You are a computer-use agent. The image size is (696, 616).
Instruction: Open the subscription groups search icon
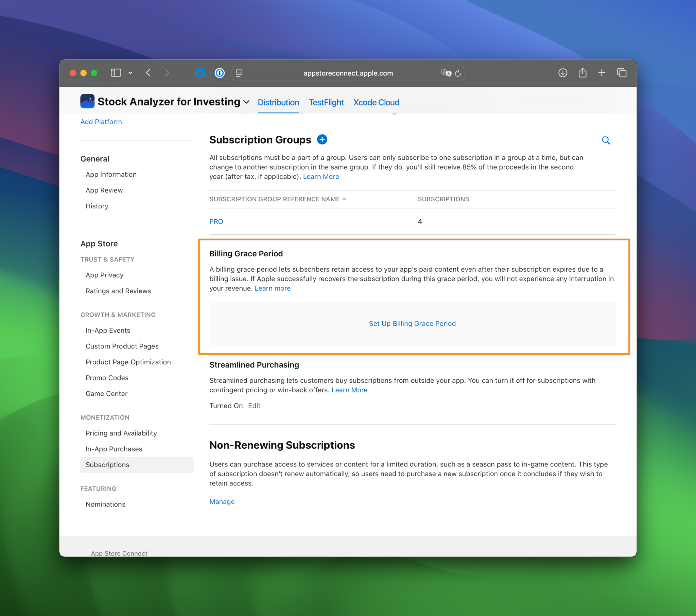pyautogui.click(x=606, y=140)
